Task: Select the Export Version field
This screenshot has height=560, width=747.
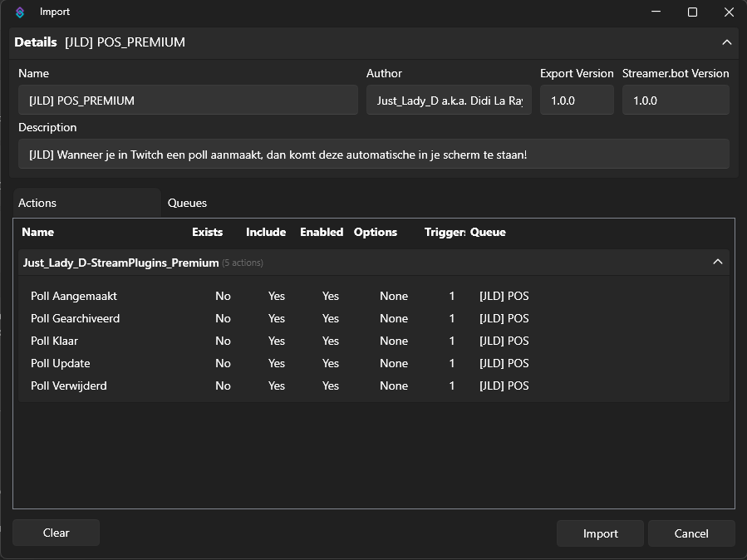Action: click(x=577, y=100)
